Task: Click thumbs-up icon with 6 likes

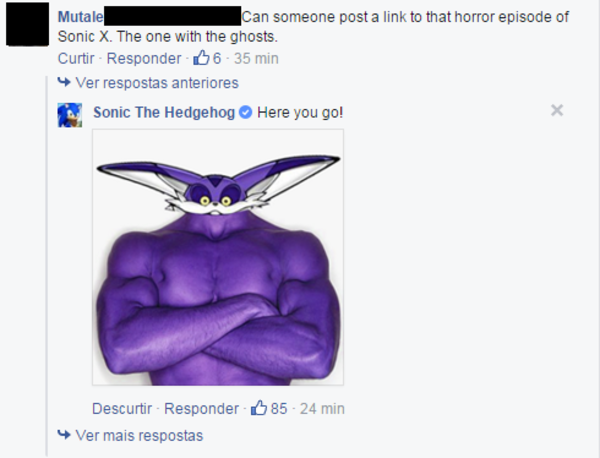Action: tap(201, 58)
